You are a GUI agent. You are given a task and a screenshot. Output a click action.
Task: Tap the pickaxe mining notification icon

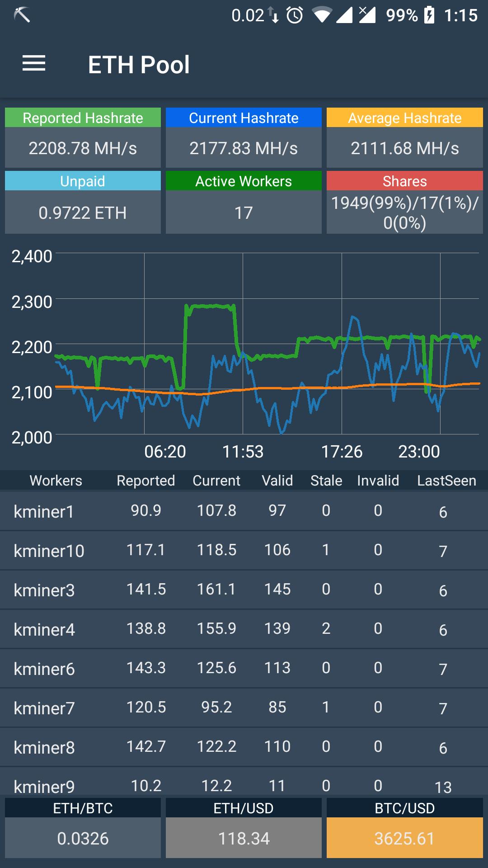point(21,15)
